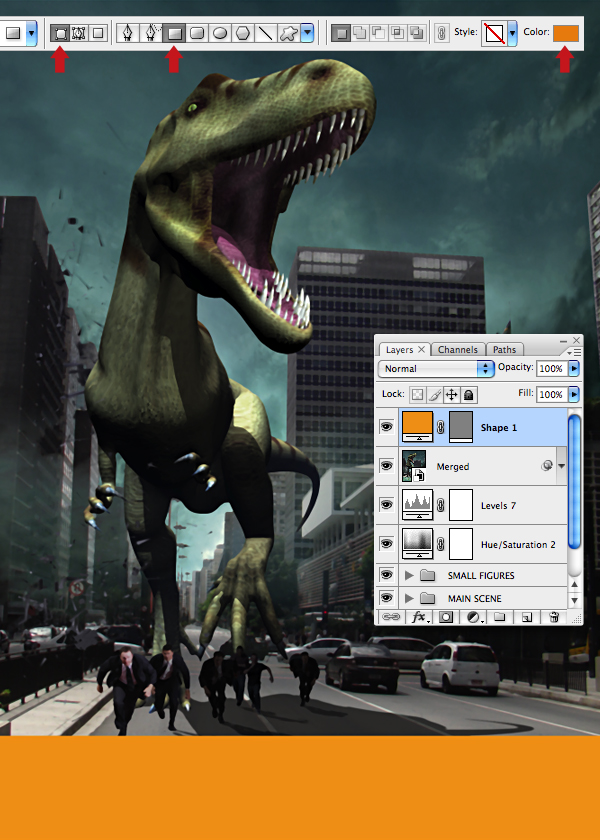This screenshot has height=840, width=600.
Task: Hide the Hue/Saturation 2 layer
Action: [x=386, y=544]
